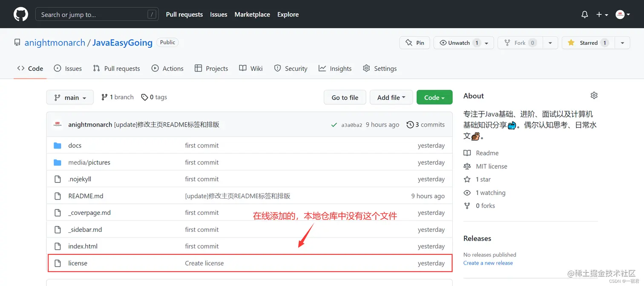The width and height of the screenshot is (644, 286).
Task: Click the index.html file icon
Action: (x=57, y=246)
